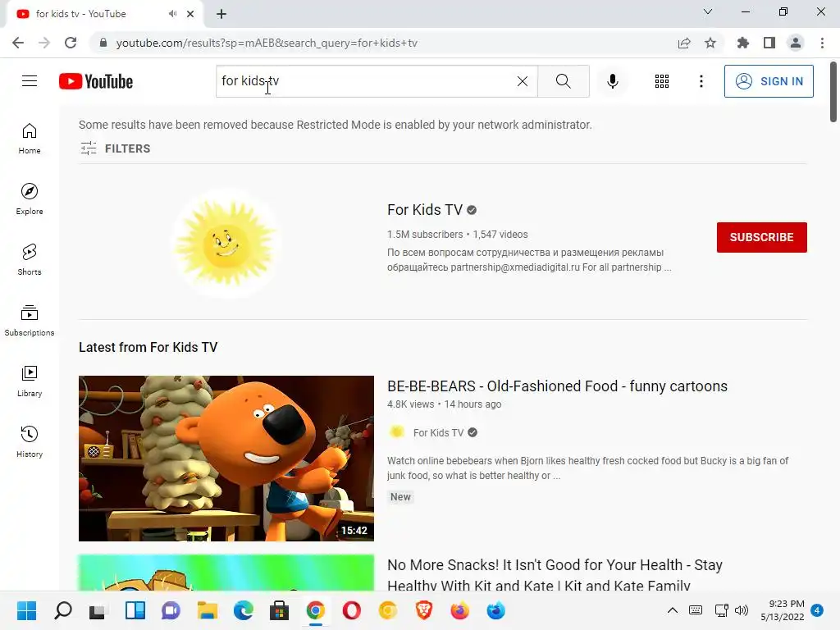This screenshot has width=840, height=630.
Task: Open YouTube settings three-dot menu
Action: click(701, 81)
